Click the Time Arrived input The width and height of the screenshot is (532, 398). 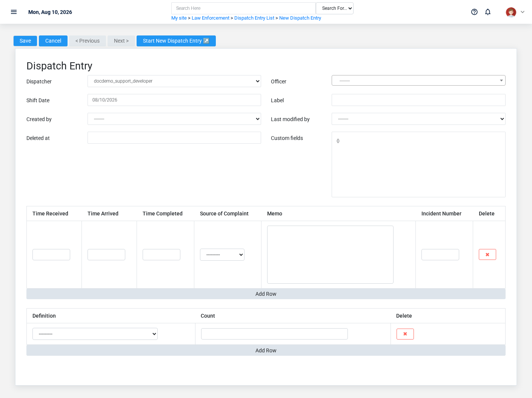pos(106,255)
